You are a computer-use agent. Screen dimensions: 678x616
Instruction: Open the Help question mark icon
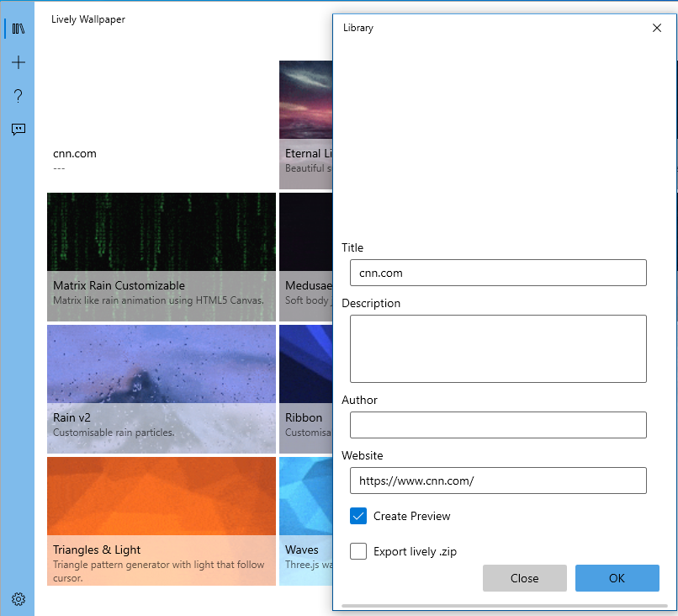(x=18, y=96)
